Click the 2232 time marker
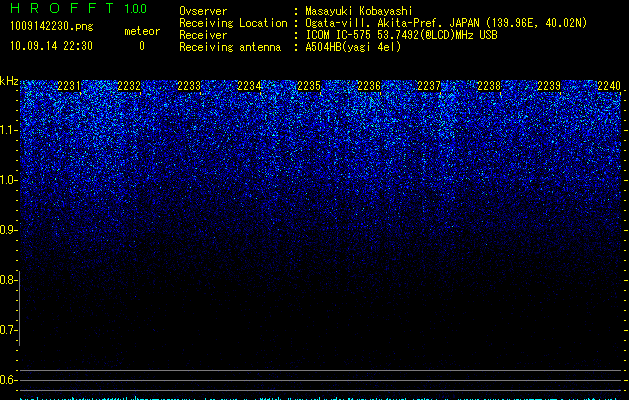 click(x=129, y=85)
